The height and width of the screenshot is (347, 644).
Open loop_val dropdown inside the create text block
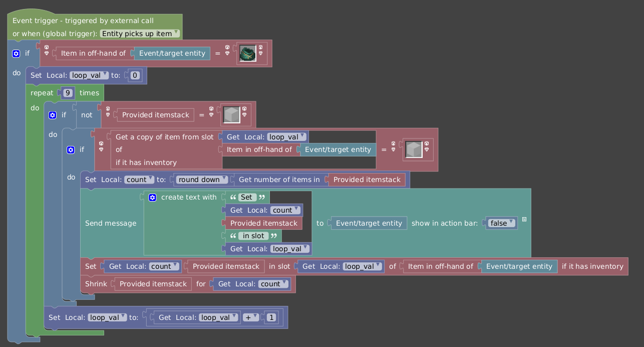click(289, 249)
